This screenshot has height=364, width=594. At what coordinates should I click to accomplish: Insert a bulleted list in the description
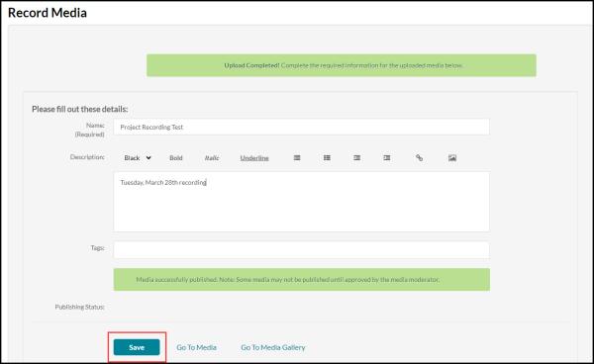coord(327,158)
